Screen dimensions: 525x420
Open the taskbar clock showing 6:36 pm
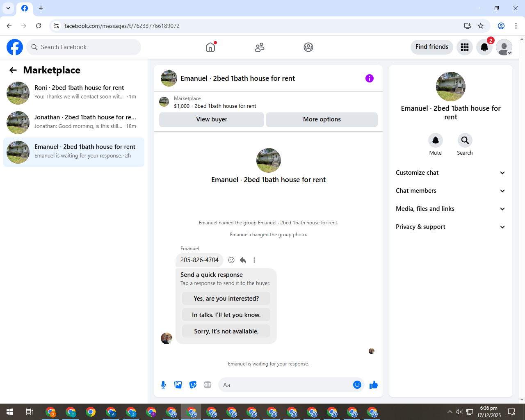489,412
